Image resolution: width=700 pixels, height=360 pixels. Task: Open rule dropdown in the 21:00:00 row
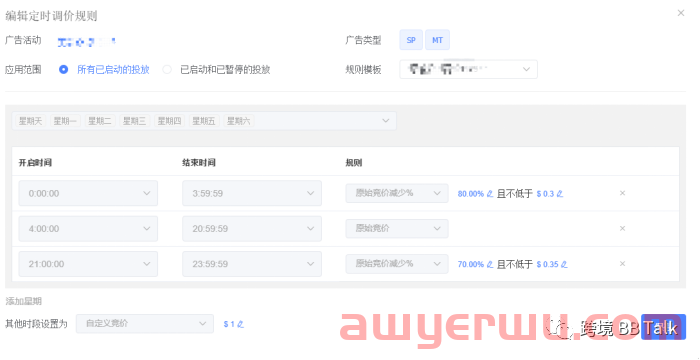397,264
